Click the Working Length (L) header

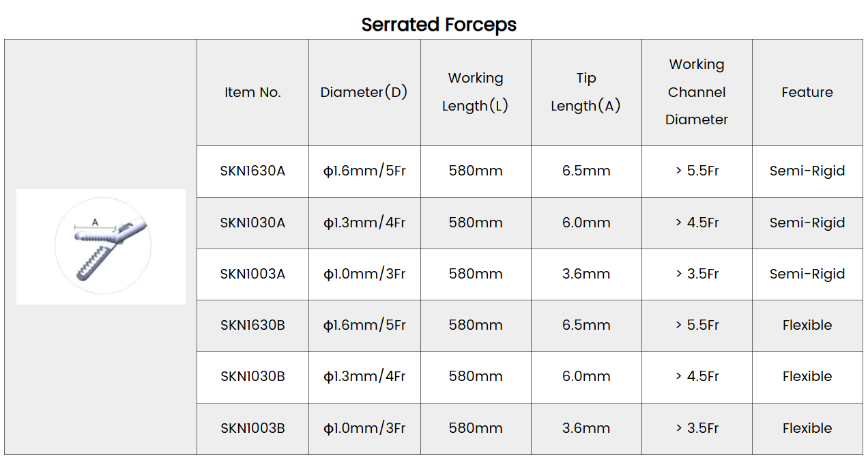pos(476,92)
